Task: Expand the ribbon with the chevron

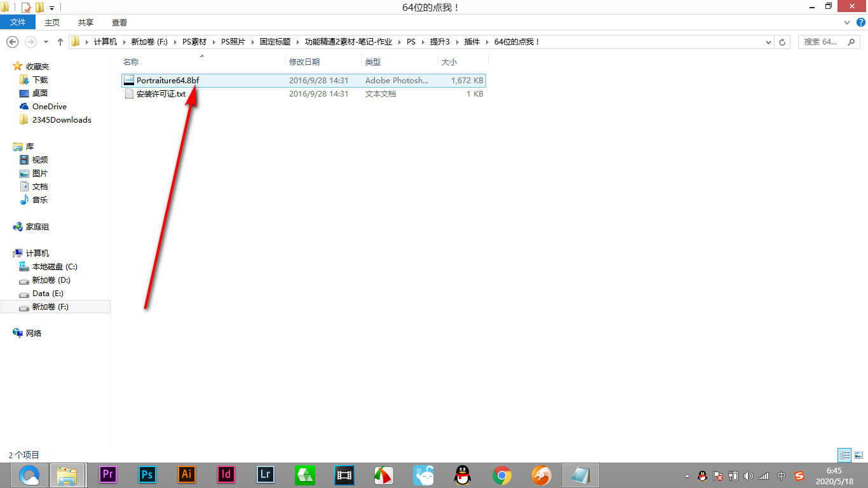Action: click(x=846, y=22)
